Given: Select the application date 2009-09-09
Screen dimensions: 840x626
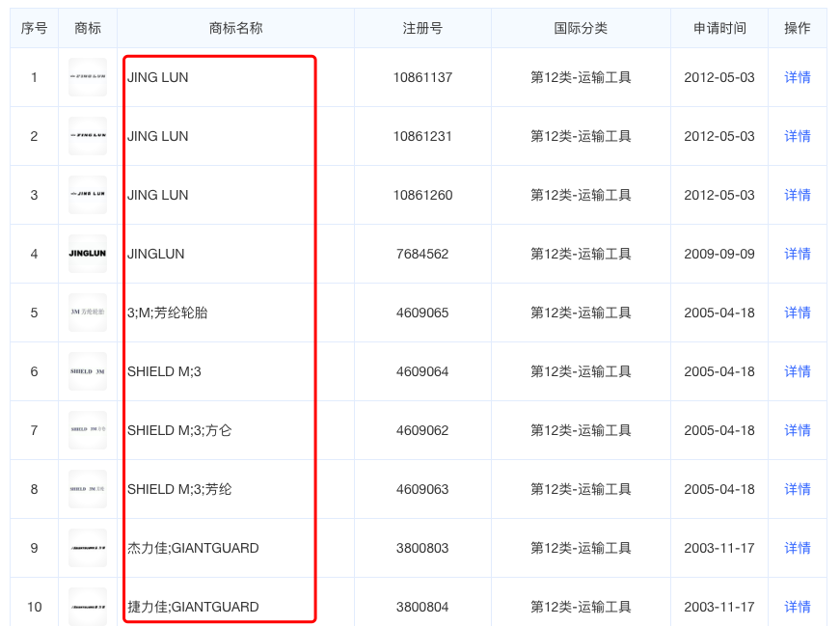Looking at the screenshot, I should pyautogui.click(x=719, y=254).
